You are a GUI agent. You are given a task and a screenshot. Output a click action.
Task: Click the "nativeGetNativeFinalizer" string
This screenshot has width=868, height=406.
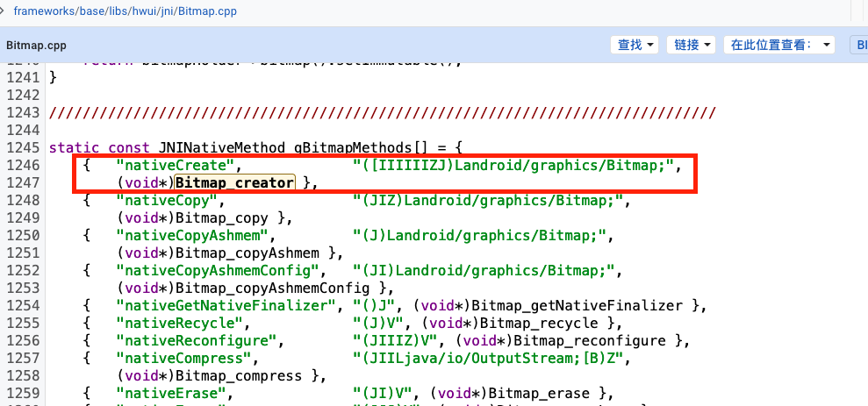click(226, 306)
